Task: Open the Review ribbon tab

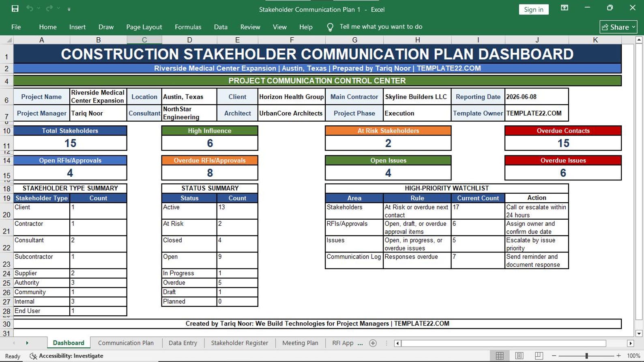Action: click(250, 27)
